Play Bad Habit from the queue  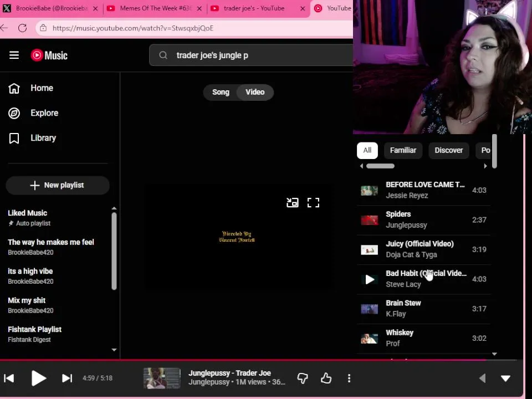pos(370,279)
